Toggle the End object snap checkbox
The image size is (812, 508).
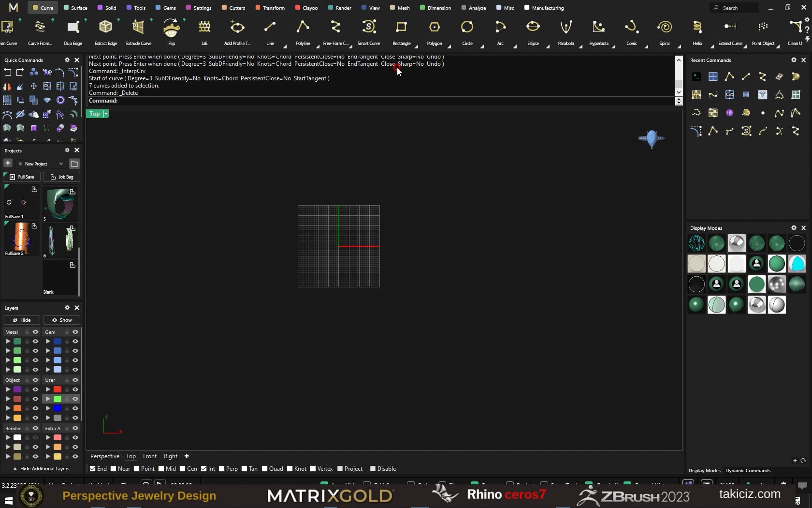93,468
